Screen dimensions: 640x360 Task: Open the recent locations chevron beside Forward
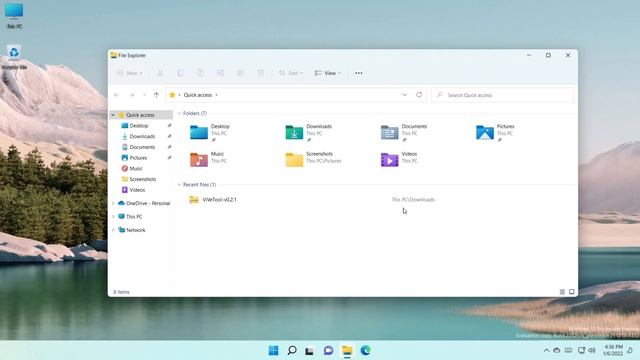(x=144, y=95)
